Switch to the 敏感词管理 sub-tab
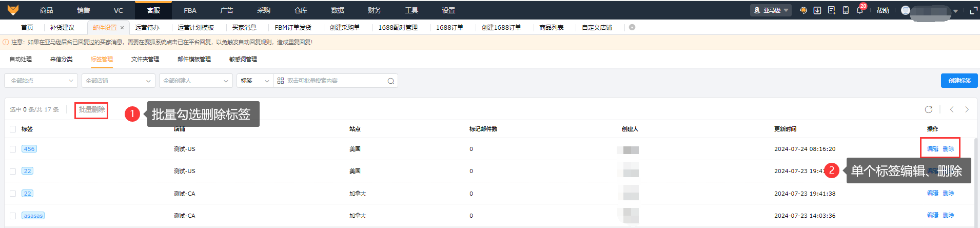980x228 pixels. [243, 59]
